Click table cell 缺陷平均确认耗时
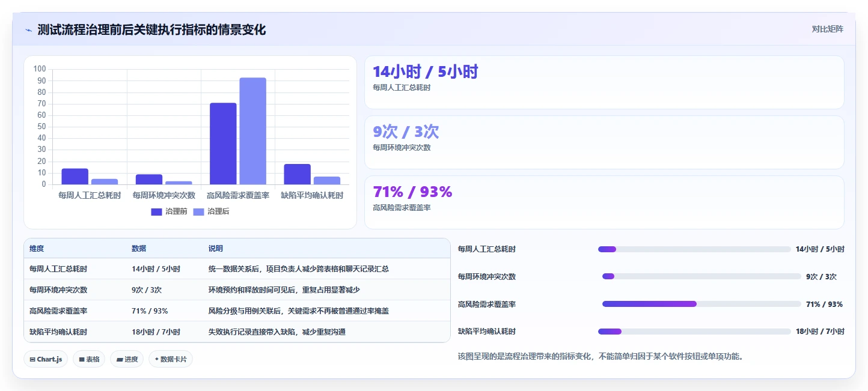The image size is (868, 391). (x=58, y=332)
